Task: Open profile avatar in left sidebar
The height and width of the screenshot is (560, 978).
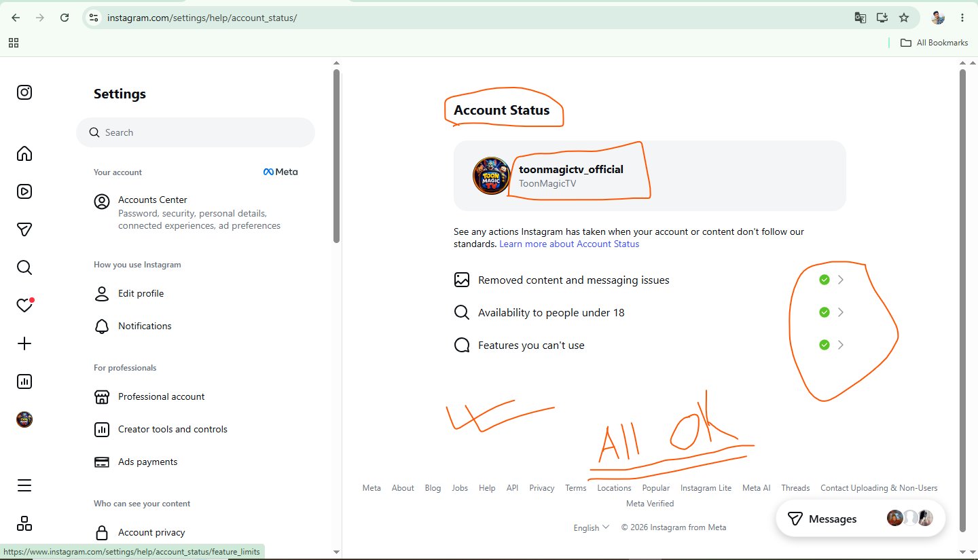Action: (24, 419)
